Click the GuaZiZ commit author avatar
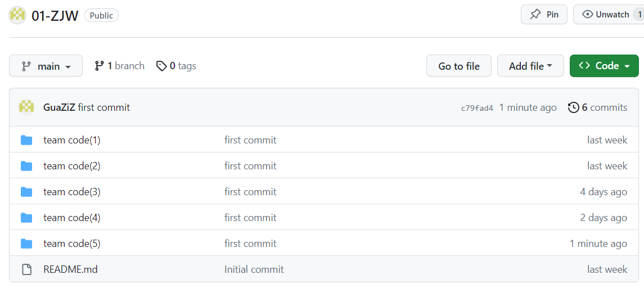This screenshot has width=644, height=288. coord(26,107)
